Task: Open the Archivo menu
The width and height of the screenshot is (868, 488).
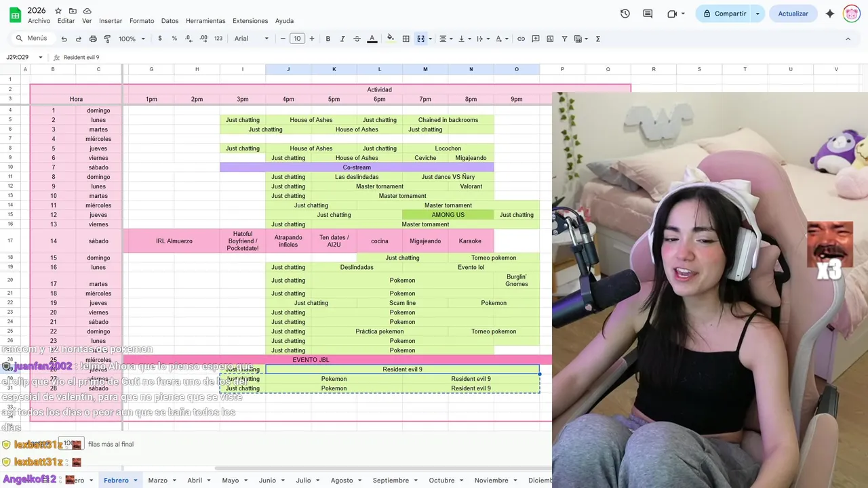Action: (x=39, y=21)
